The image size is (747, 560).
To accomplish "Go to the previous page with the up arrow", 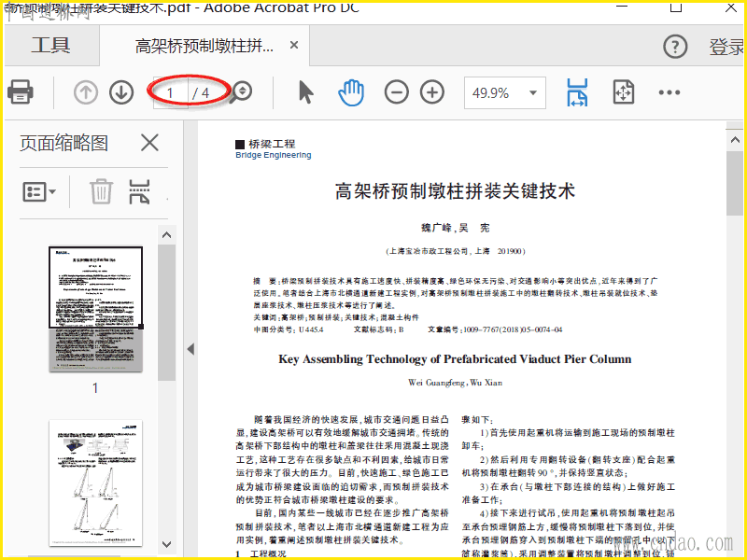I will pyautogui.click(x=86, y=92).
